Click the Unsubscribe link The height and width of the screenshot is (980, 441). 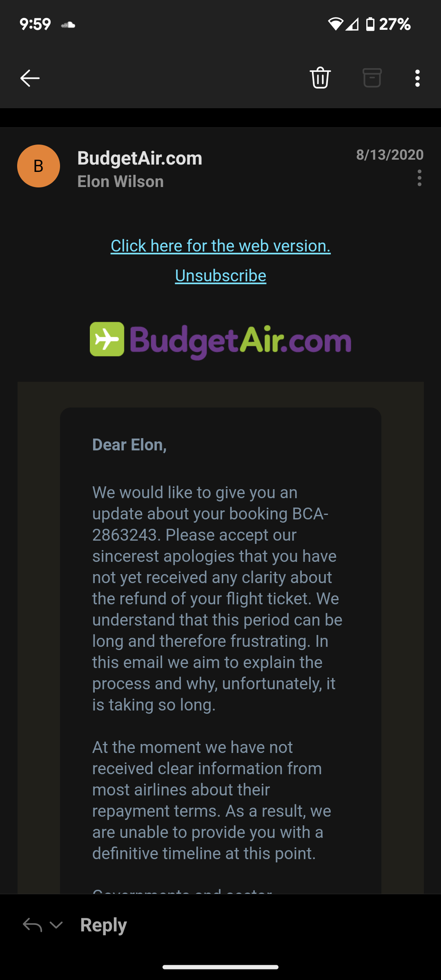click(220, 276)
